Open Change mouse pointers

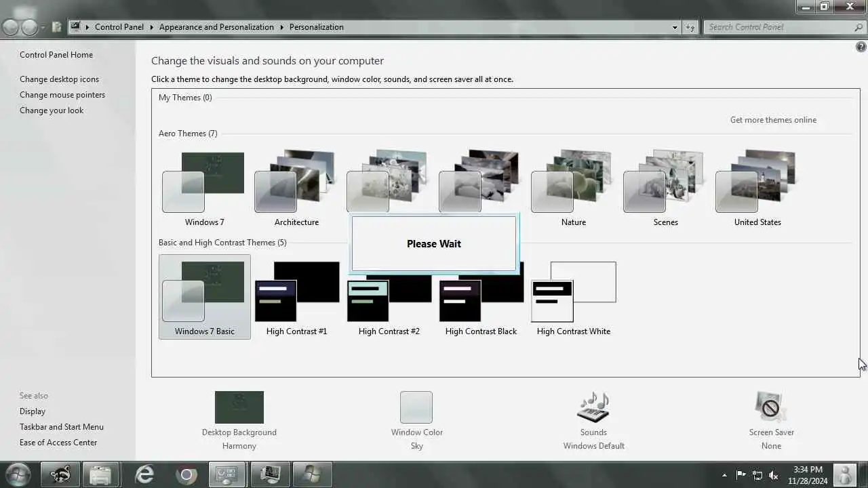[62, 95]
